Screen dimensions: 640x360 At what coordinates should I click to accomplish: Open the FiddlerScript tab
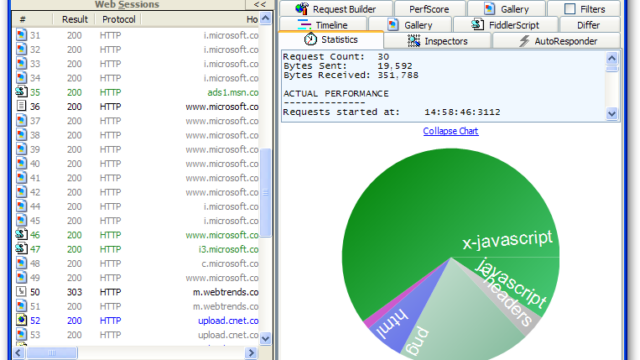point(506,25)
